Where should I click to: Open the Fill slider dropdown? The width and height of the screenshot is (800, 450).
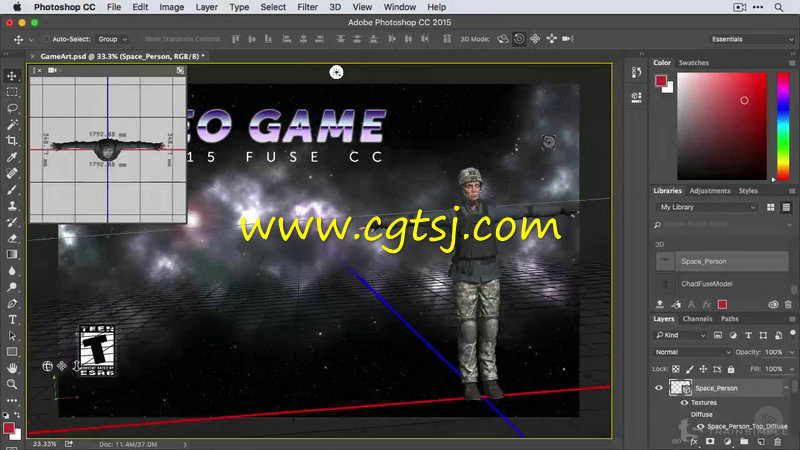pos(791,369)
